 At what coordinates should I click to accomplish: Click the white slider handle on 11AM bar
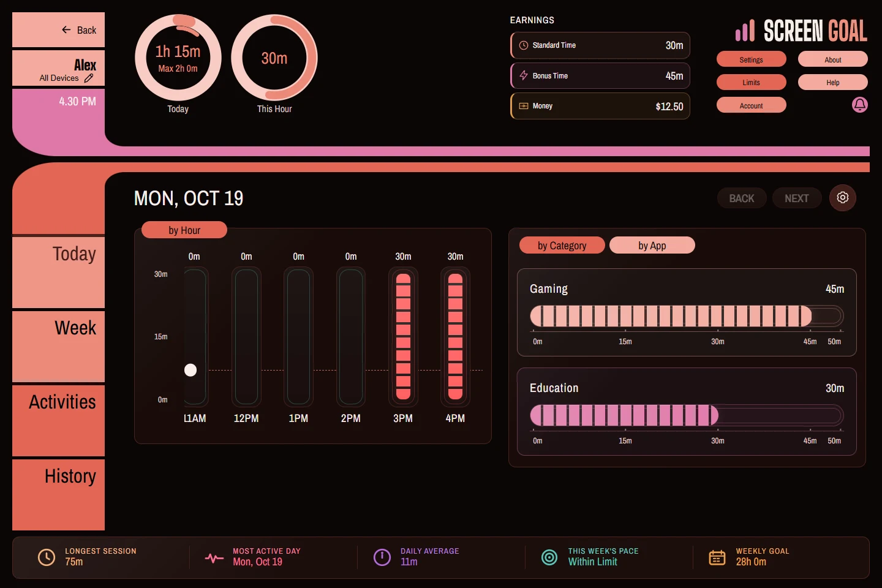point(190,370)
